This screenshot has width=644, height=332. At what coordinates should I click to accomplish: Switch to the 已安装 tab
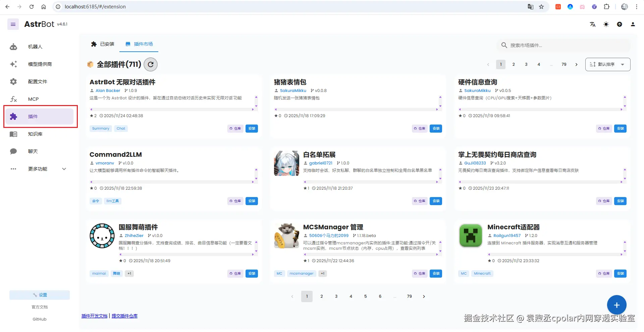103,44
